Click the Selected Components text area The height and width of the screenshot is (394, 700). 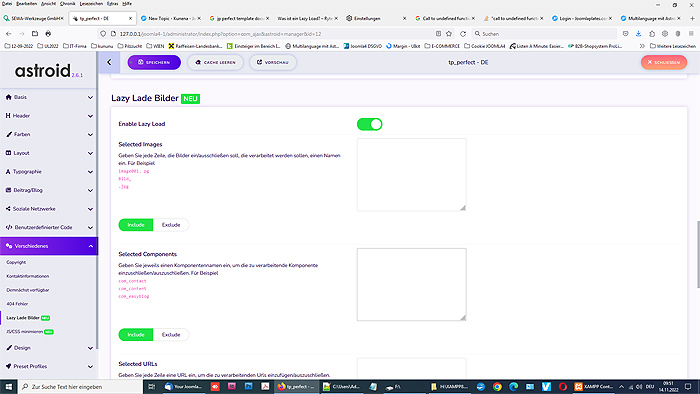pyautogui.click(x=412, y=284)
